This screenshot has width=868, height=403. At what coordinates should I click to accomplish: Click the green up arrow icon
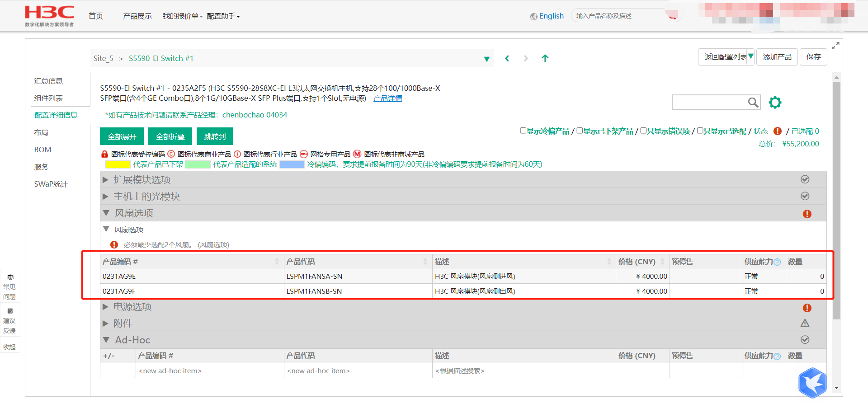(x=545, y=58)
